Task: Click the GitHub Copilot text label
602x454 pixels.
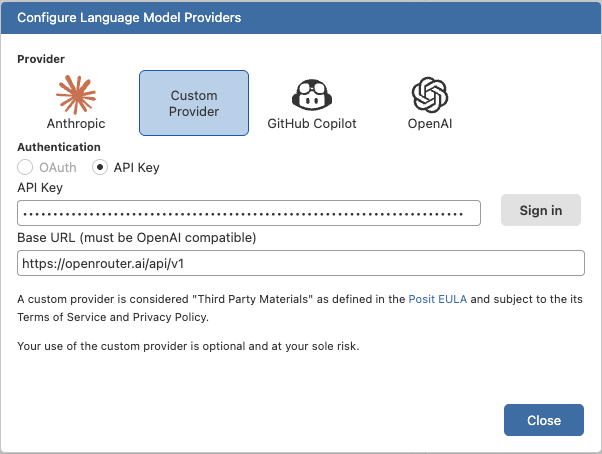Action: click(311, 124)
